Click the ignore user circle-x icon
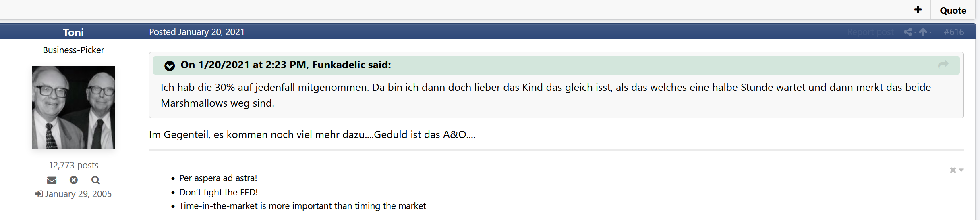This screenshot has width=980, height=220. (x=73, y=180)
